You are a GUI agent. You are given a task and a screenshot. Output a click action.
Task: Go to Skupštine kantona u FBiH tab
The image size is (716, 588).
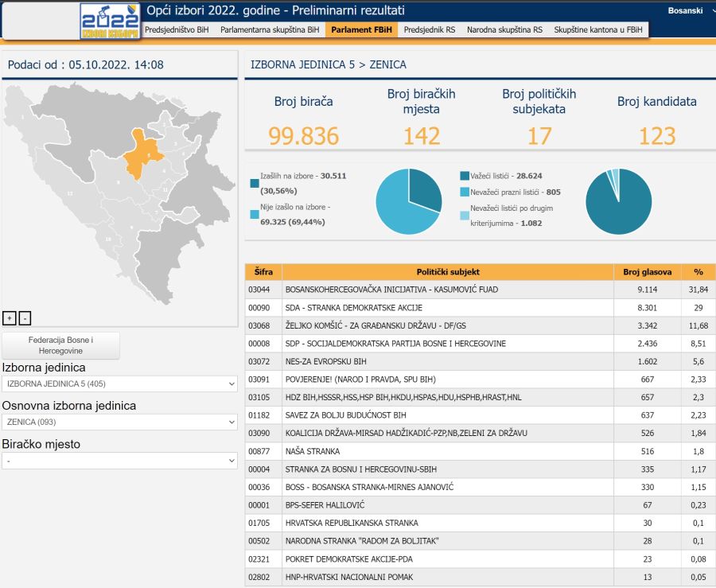pos(599,29)
